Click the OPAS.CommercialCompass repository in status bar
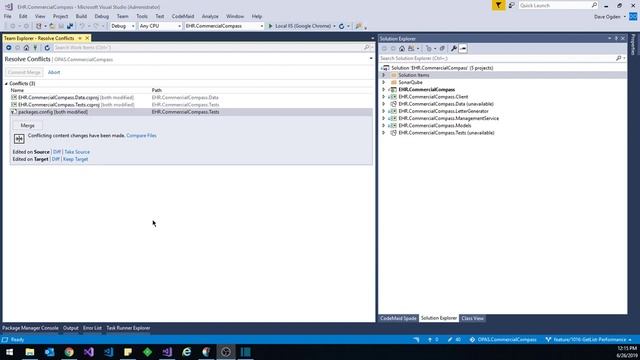Image resolution: width=640 pixels, height=360 pixels. (503, 340)
